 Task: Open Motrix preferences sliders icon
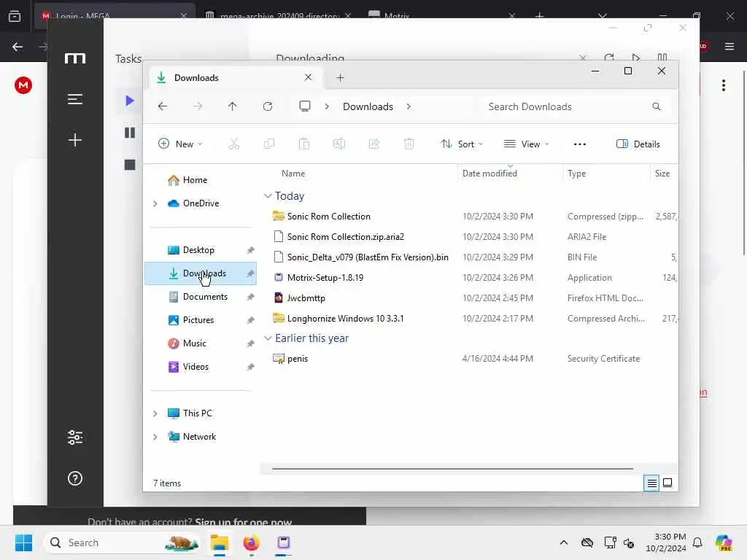tap(75, 437)
